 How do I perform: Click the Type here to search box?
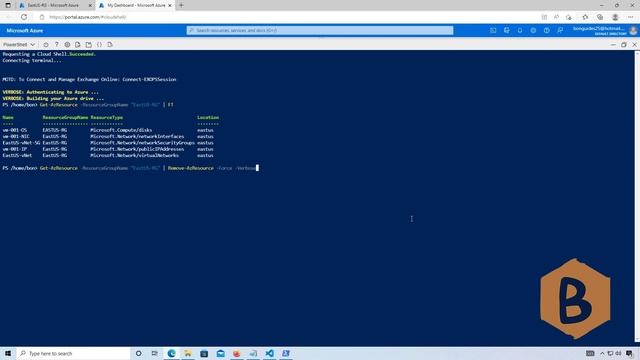pos(73,353)
